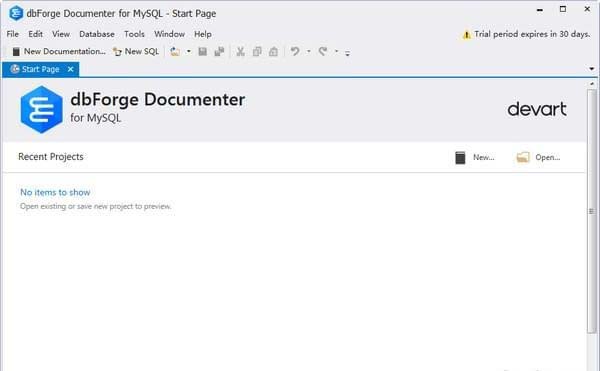Open the Edit menu
The height and width of the screenshot is (371, 600).
pos(36,34)
